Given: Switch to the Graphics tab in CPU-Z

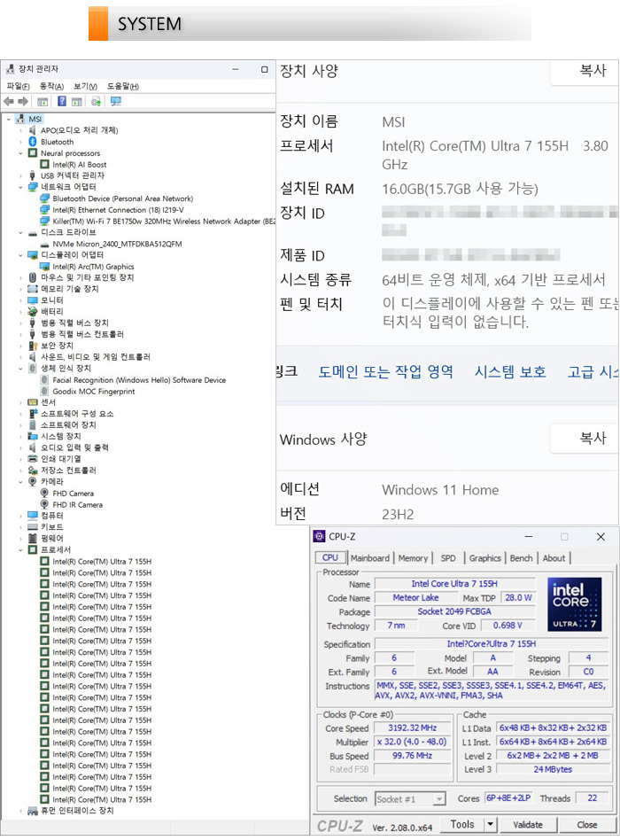Looking at the screenshot, I should click(x=485, y=557).
